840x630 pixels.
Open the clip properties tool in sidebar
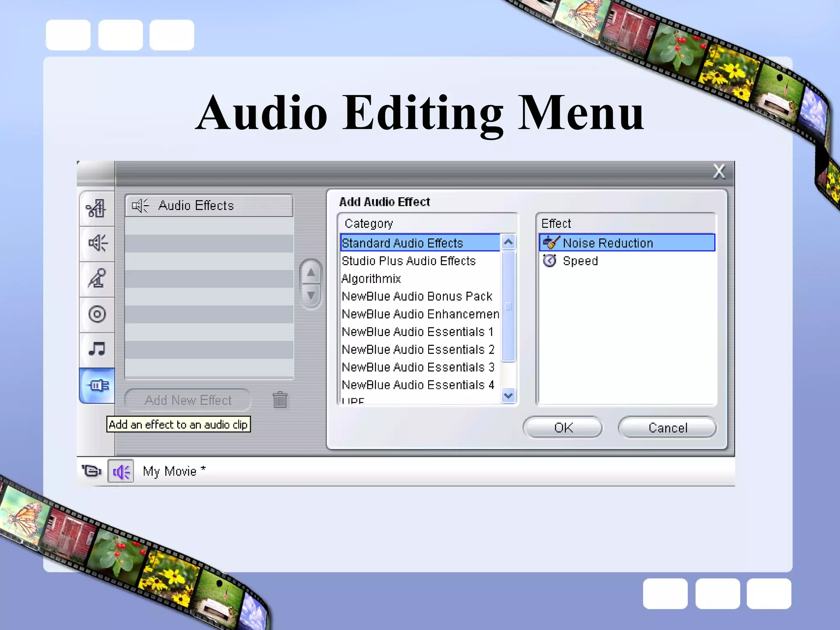[x=97, y=208]
